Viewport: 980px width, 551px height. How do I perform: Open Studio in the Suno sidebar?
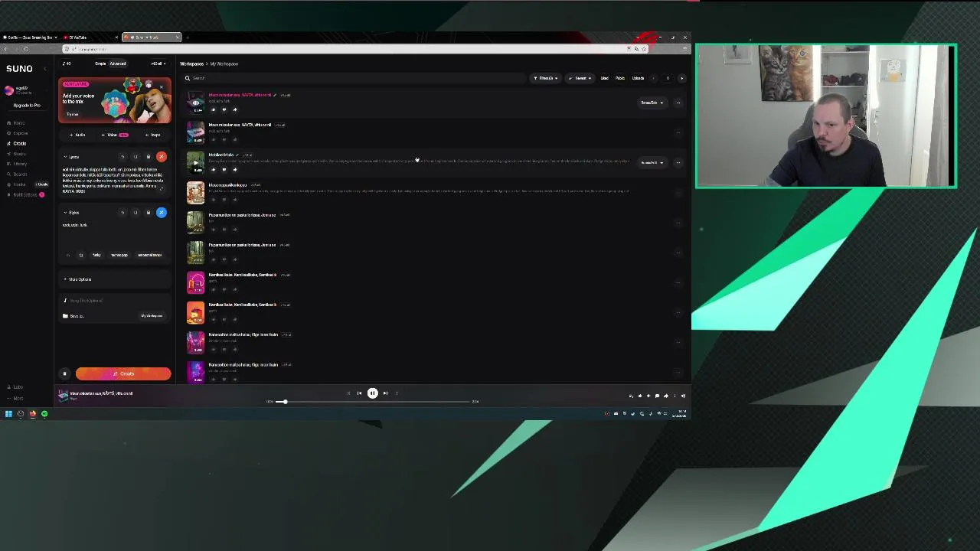pos(17,154)
